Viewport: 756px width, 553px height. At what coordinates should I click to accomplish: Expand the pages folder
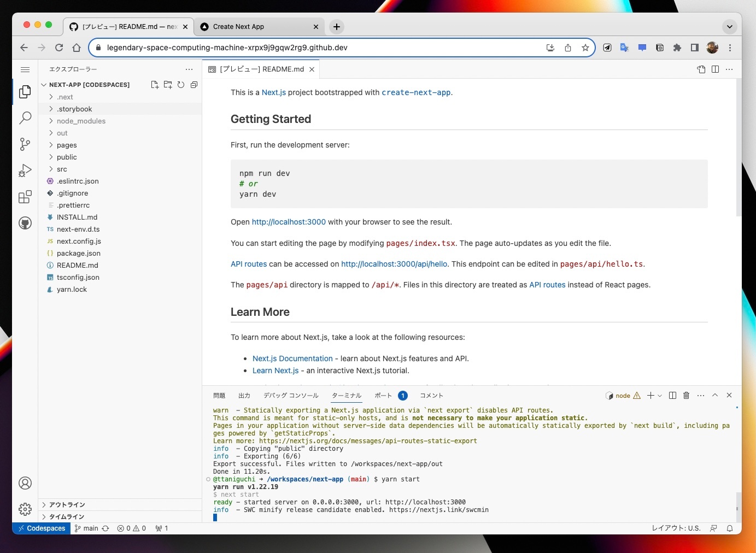click(x=120, y=145)
